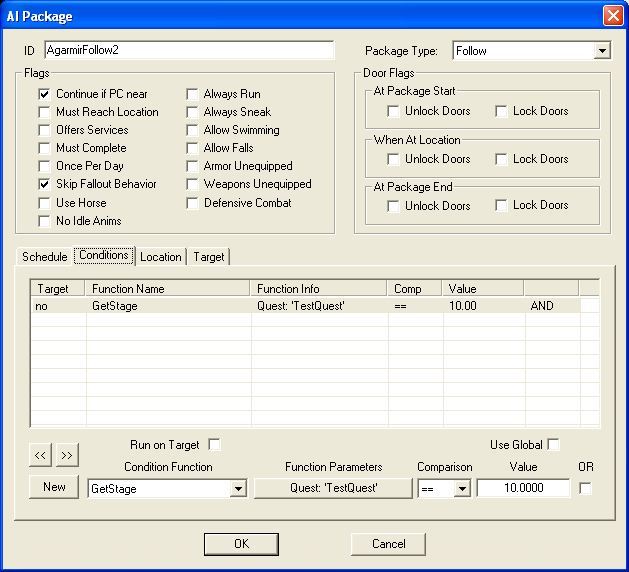This screenshot has height=572, width=629.
Task: Tick Lock Doors at Package End
Action: [501, 206]
